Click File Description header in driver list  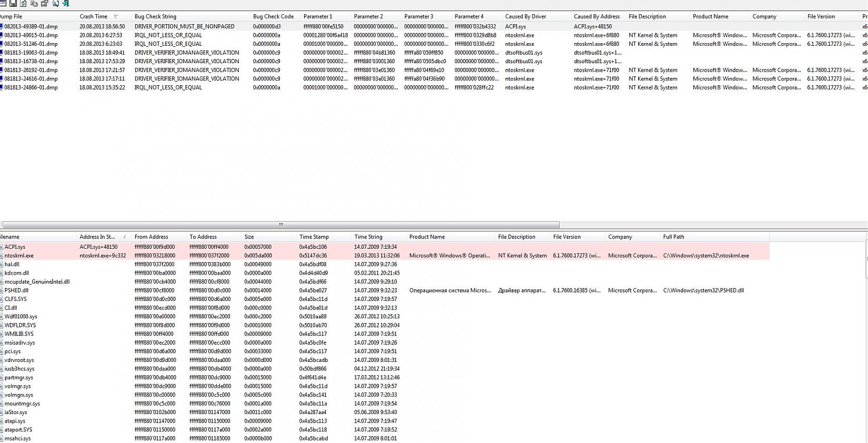coord(522,237)
